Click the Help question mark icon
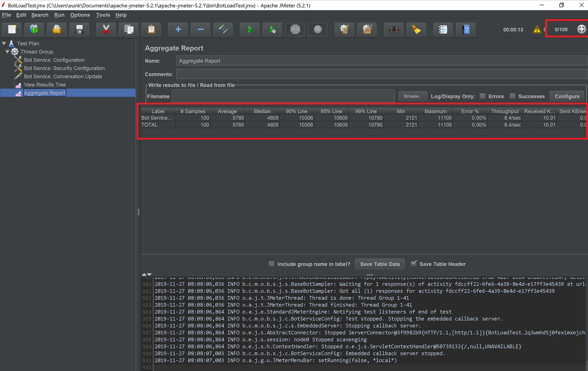 (466, 29)
